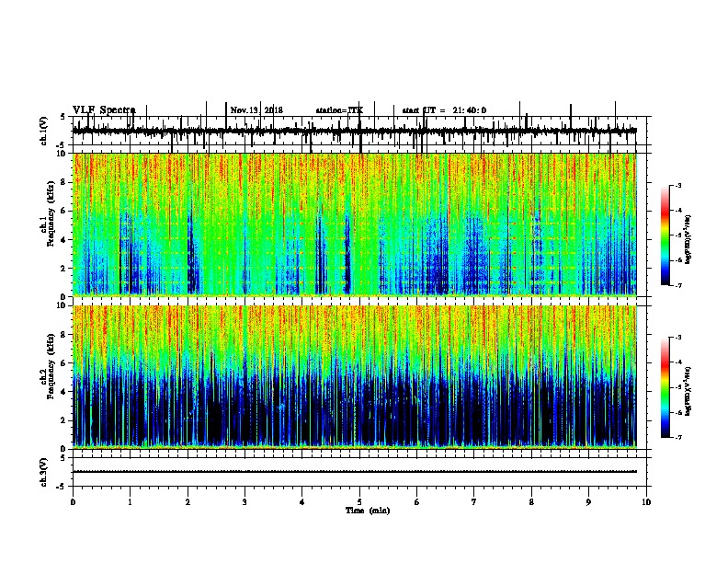Click the "4" tick on ch.2 frequency axis
Viewport: 728px width, 563px height.
click(65, 392)
